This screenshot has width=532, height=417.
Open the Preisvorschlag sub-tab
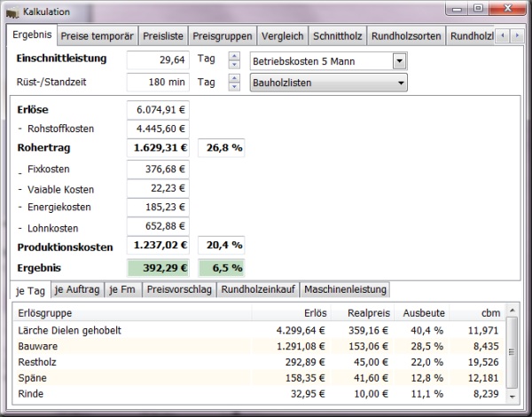[179, 289]
